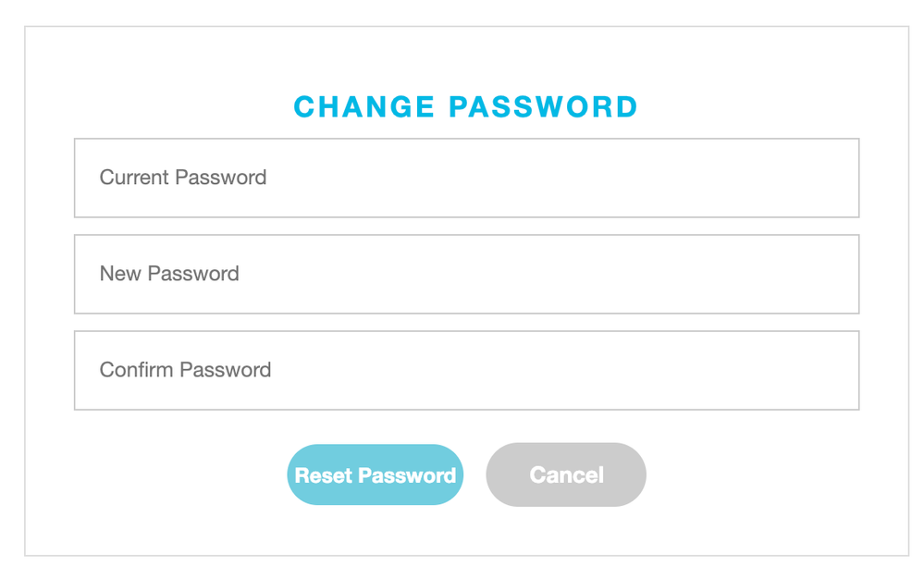Screen dimensions: 924x566
Task: Dismiss the dialog with Cancel
Action: click(566, 474)
